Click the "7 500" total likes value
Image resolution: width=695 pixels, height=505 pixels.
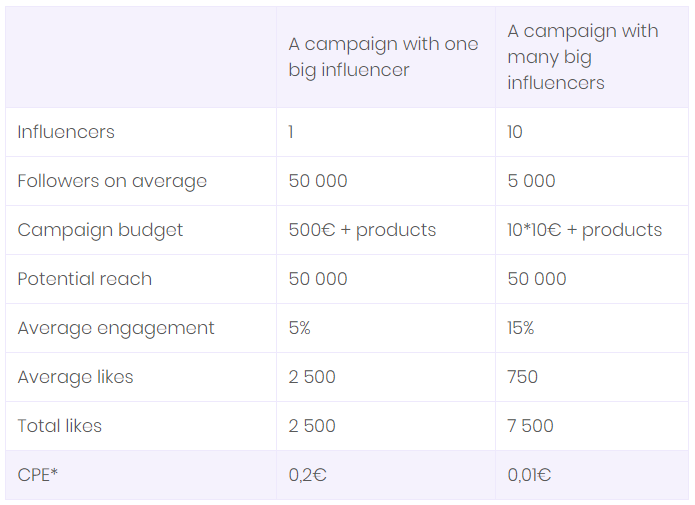[530, 426]
